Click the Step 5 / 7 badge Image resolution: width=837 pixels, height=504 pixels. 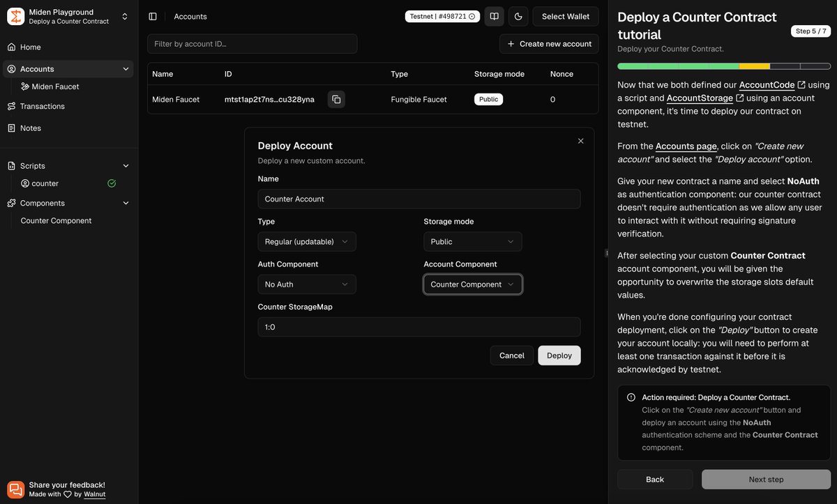tap(811, 31)
